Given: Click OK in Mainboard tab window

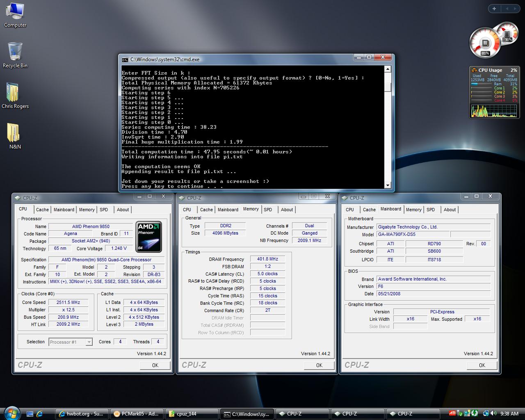Looking at the screenshot, I should tap(482, 365).
